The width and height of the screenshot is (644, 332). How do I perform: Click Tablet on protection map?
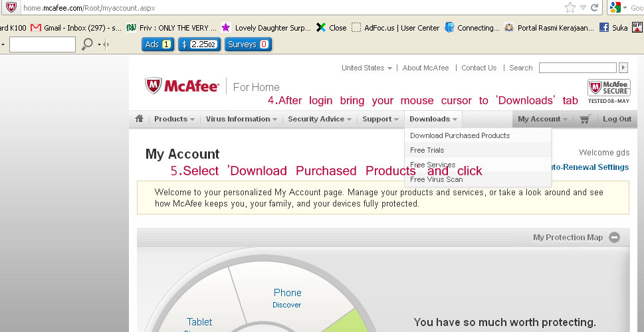click(199, 322)
